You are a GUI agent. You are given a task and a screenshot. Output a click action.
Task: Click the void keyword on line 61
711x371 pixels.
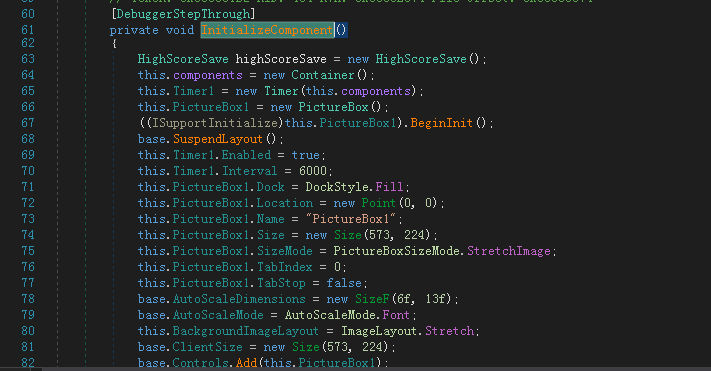(180, 30)
